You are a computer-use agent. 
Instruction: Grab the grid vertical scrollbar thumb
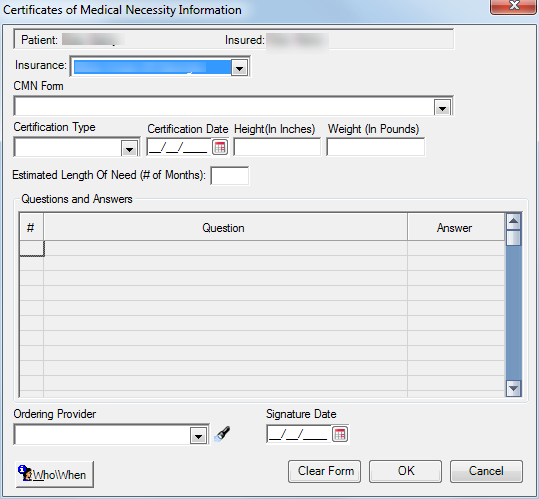(x=514, y=238)
